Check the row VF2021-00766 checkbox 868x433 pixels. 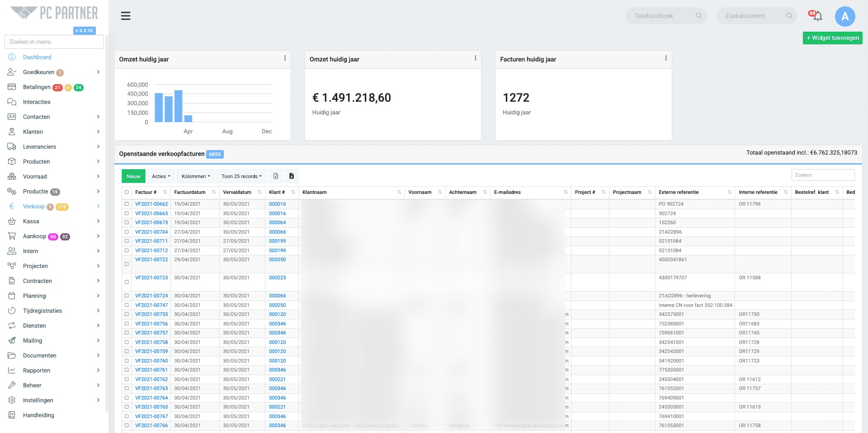(x=127, y=425)
